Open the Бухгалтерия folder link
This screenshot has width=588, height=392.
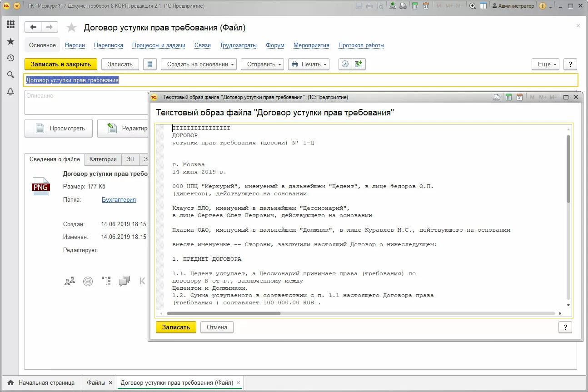(119, 199)
